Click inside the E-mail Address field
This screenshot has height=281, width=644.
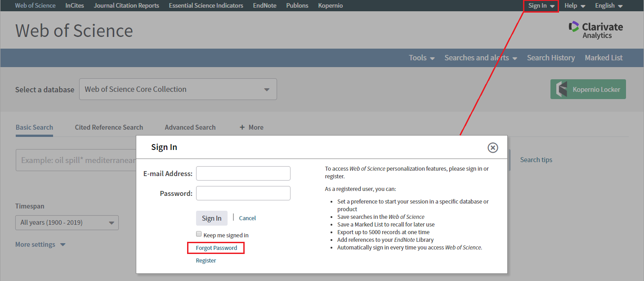[243, 173]
